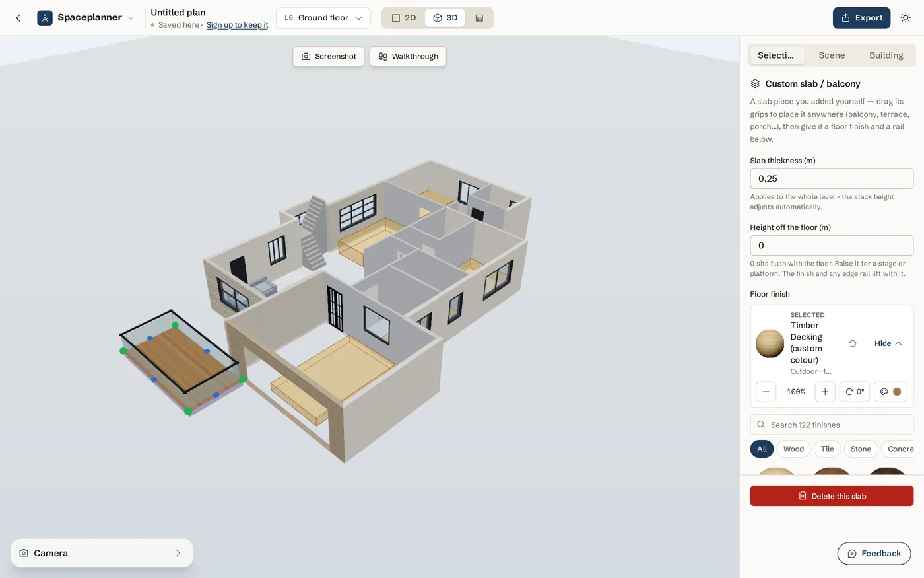Image resolution: width=924 pixels, height=578 pixels.
Task: Click the Export button
Action: click(861, 18)
